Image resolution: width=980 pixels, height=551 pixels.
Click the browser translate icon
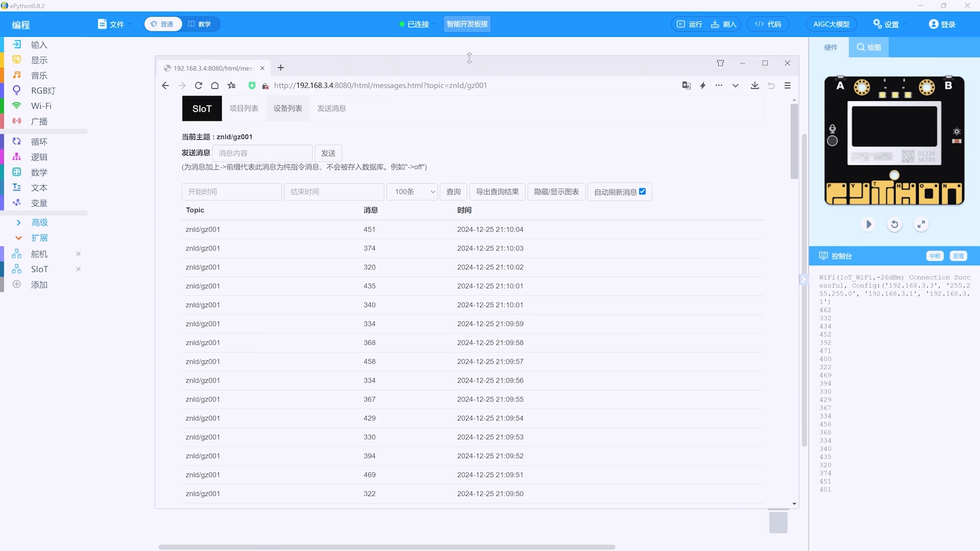(x=686, y=86)
